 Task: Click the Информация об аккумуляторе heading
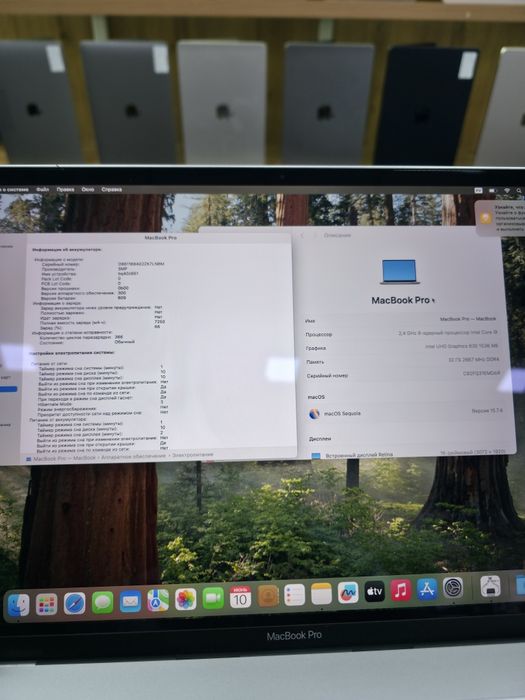point(67,250)
